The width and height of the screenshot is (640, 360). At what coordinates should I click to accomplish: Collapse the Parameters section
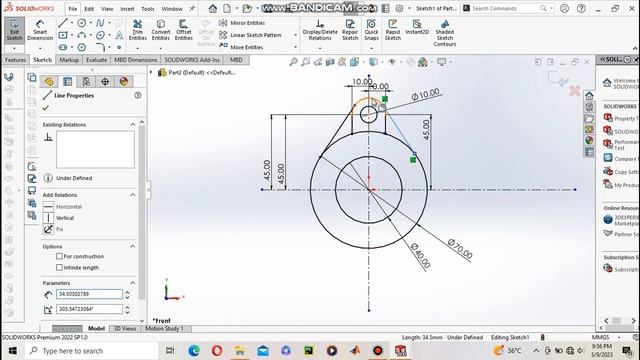click(133, 283)
